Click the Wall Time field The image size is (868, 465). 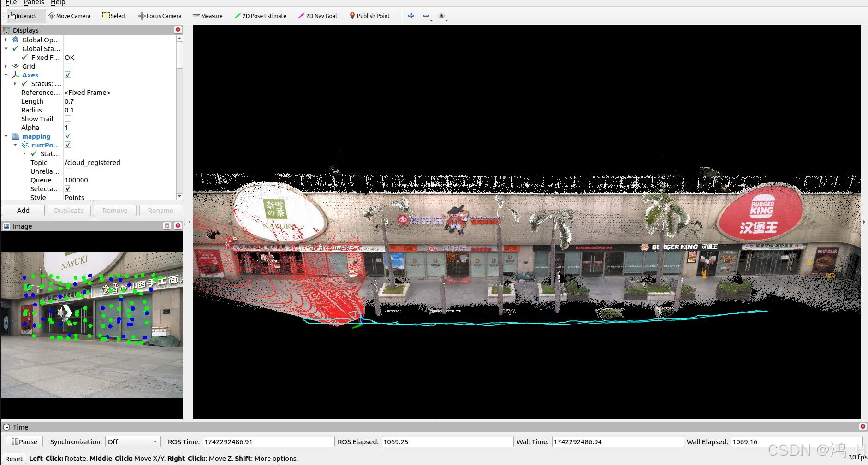click(x=618, y=441)
